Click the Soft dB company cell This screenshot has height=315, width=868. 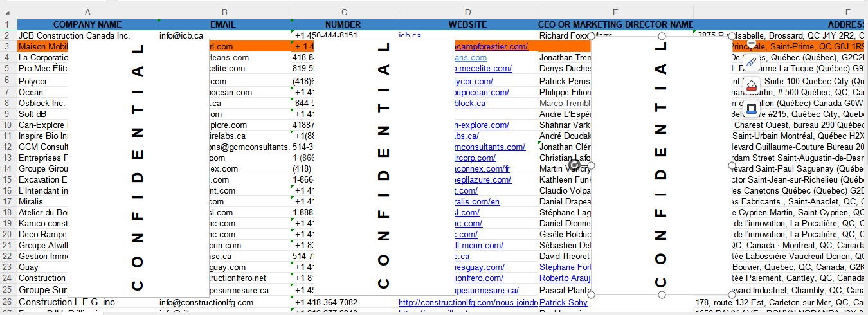pyautogui.click(x=42, y=114)
